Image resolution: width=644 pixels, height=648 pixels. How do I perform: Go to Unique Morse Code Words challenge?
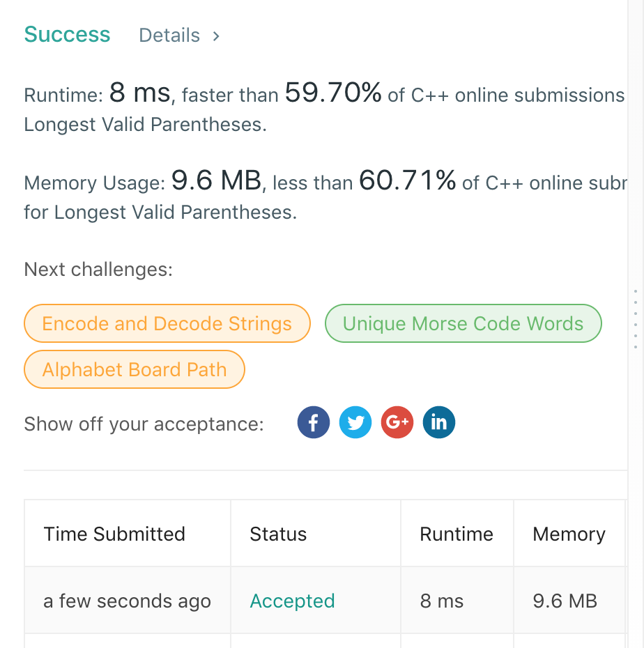pos(463,323)
